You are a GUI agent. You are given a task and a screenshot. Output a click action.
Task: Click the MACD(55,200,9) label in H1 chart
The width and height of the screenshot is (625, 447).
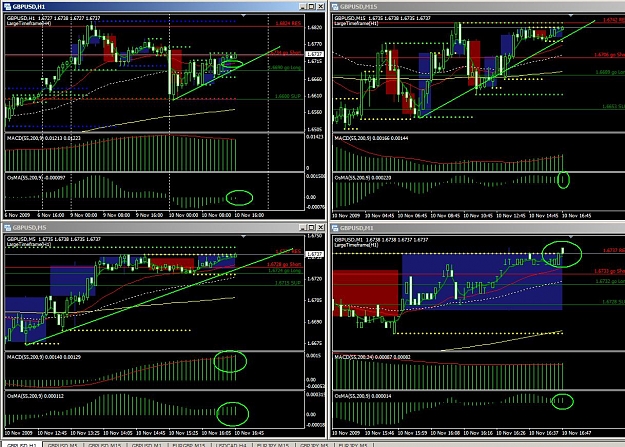point(43,138)
